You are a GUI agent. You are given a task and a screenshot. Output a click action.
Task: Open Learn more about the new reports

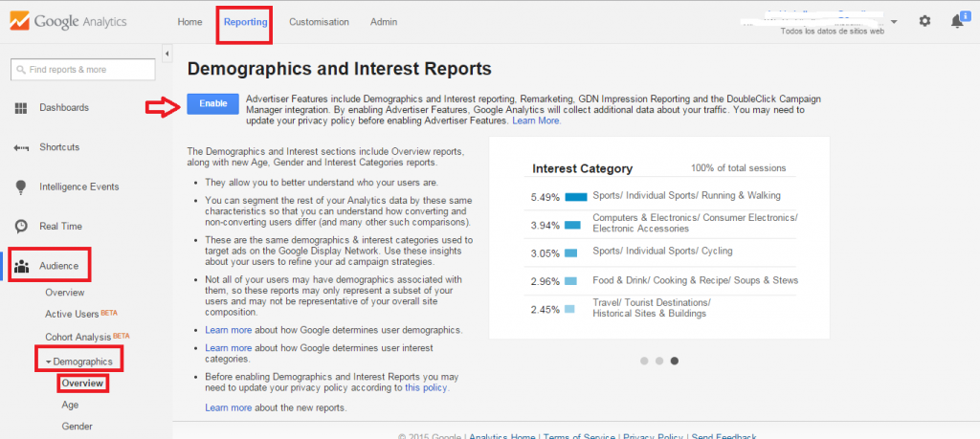coord(228,407)
